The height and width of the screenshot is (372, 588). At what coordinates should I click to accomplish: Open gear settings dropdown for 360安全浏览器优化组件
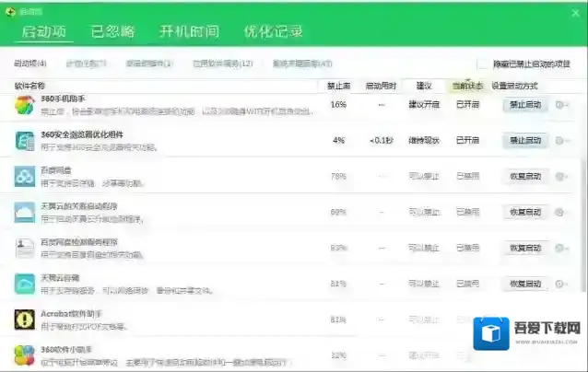[561, 141]
